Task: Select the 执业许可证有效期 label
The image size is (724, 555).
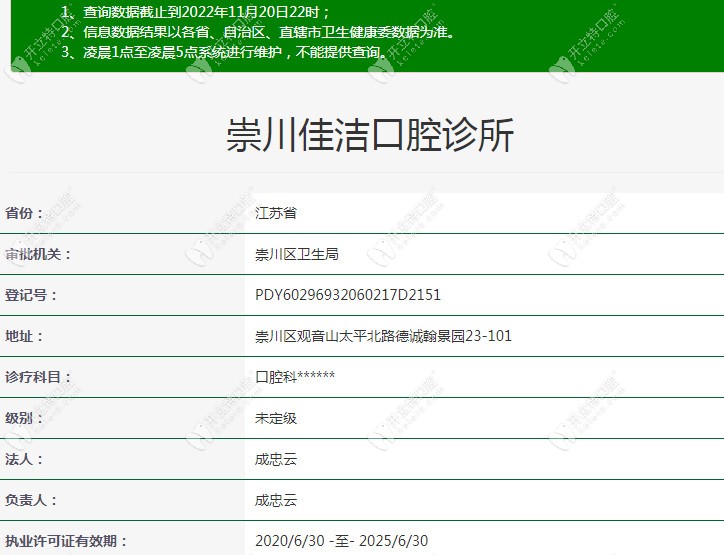Action: pyautogui.click(x=66, y=541)
